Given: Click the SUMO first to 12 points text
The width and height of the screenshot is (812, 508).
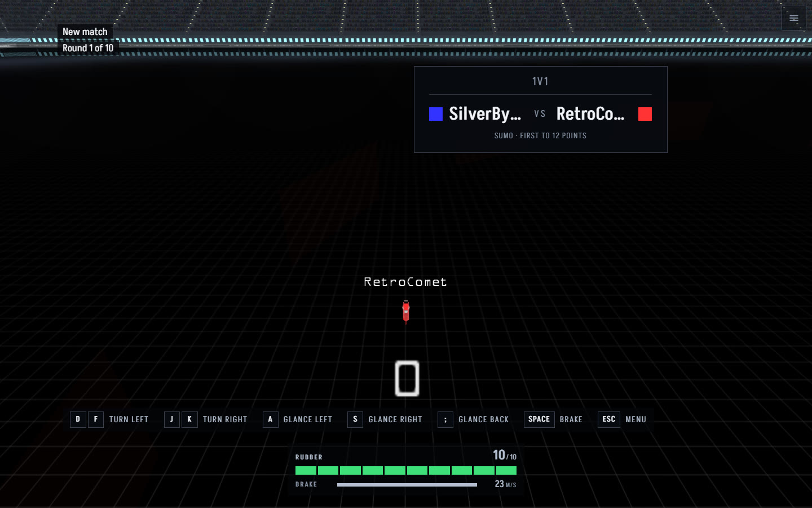Looking at the screenshot, I should pyautogui.click(x=540, y=135).
